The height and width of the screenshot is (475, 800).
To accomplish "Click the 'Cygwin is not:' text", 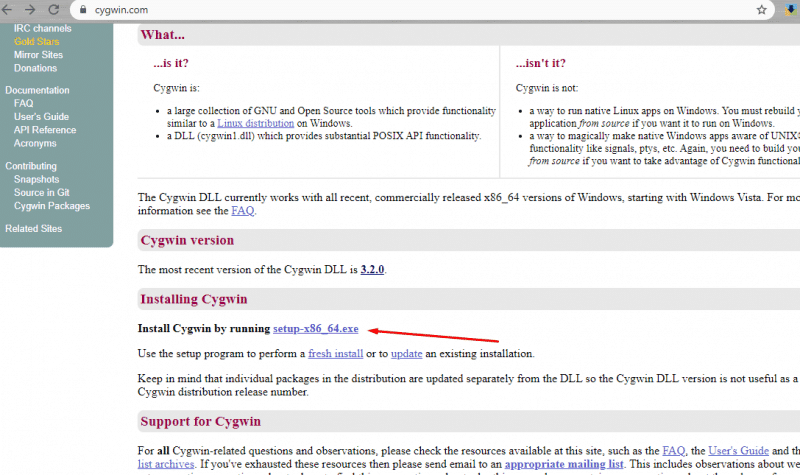I will click(546, 88).
